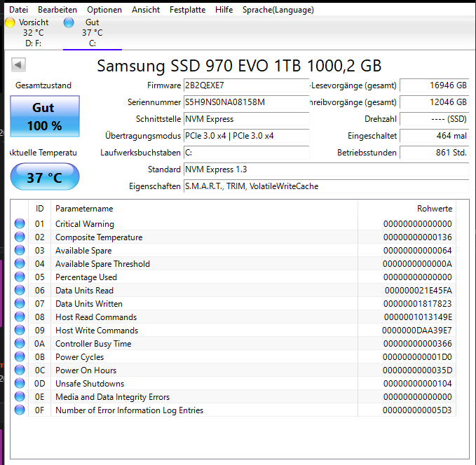Select the Percentage Used parameter name
The height and width of the screenshot is (465, 476).
[86, 277]
